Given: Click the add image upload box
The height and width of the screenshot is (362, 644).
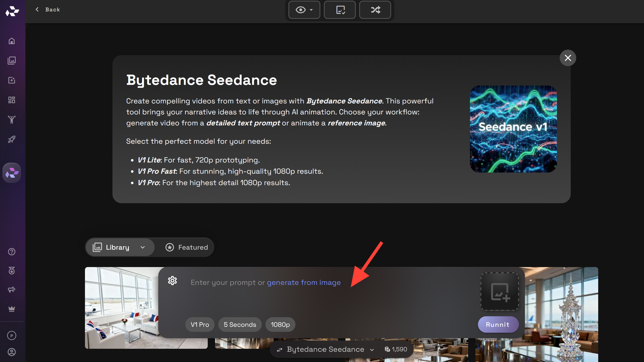Looking at the screenshot, I should click(x=499, y=292).
